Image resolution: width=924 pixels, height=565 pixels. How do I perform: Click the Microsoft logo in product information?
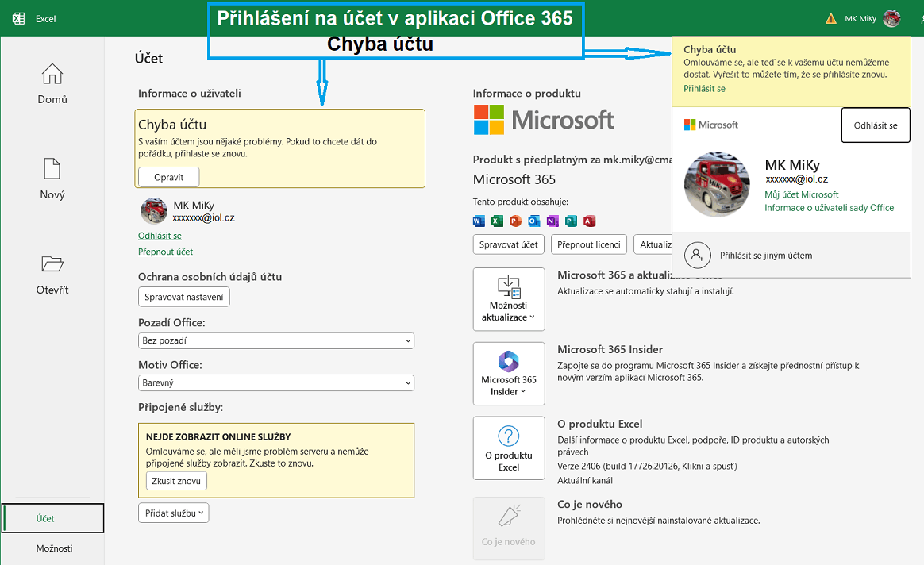tap(543, 120)
